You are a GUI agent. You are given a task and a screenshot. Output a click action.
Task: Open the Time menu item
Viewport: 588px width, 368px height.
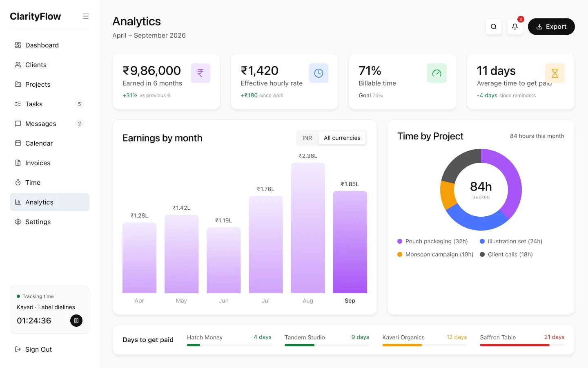(x=49, y=182)
